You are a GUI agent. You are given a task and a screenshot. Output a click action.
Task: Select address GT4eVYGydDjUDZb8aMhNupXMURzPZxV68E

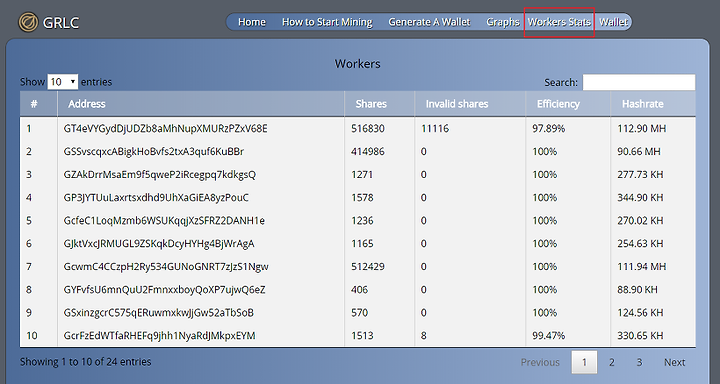point(165,129)
